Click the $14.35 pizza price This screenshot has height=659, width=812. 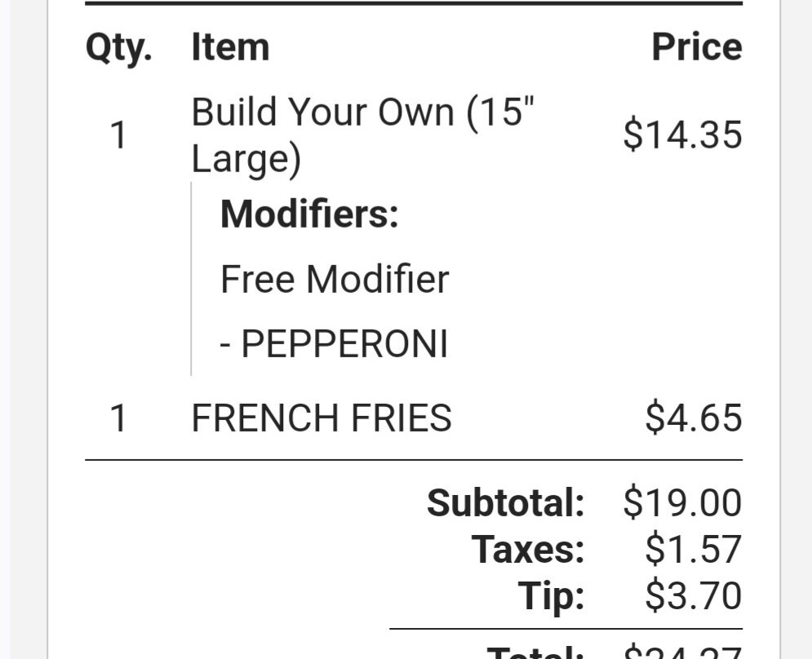(x=682, y=135)
